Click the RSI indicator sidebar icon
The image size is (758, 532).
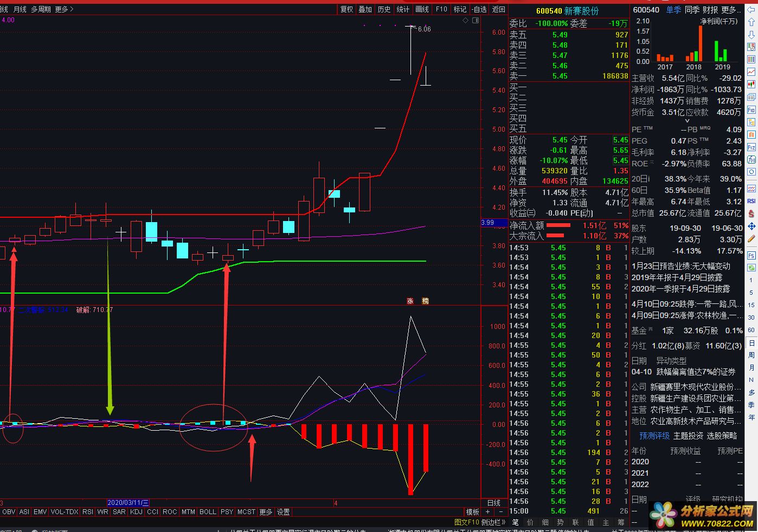coord(751,201)
